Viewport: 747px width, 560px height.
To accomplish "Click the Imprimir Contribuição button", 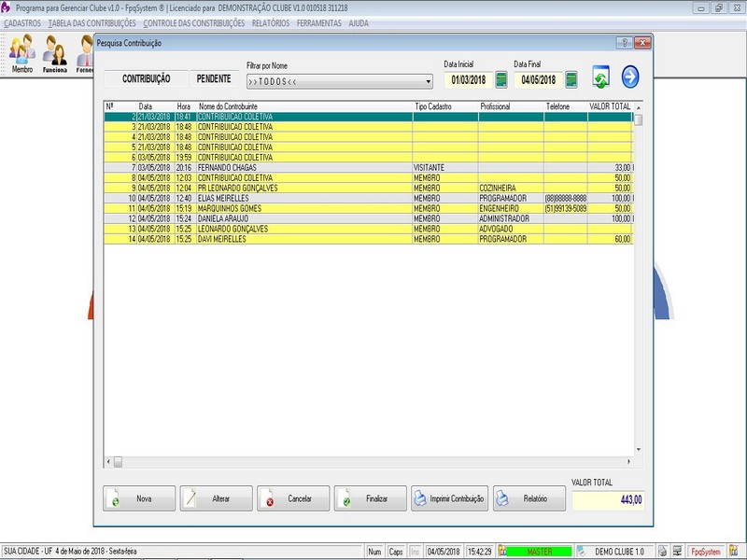I will click(x=450, y=498).
